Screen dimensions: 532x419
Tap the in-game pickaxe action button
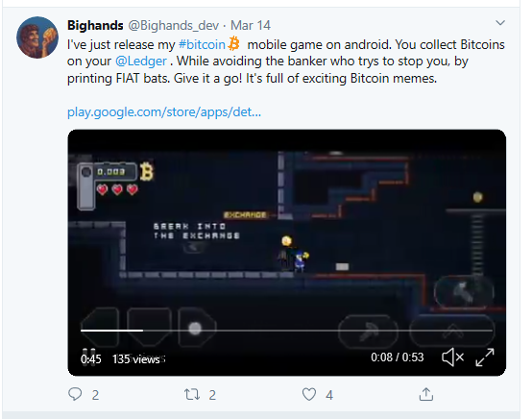(369, 331)
